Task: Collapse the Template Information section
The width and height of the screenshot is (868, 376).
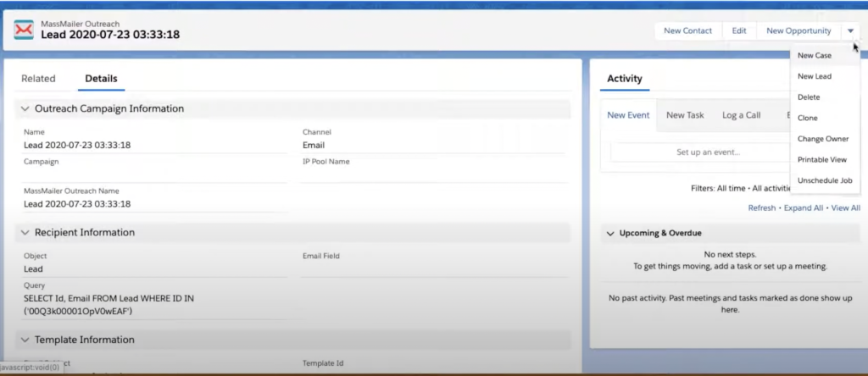Action: point(25,340)
